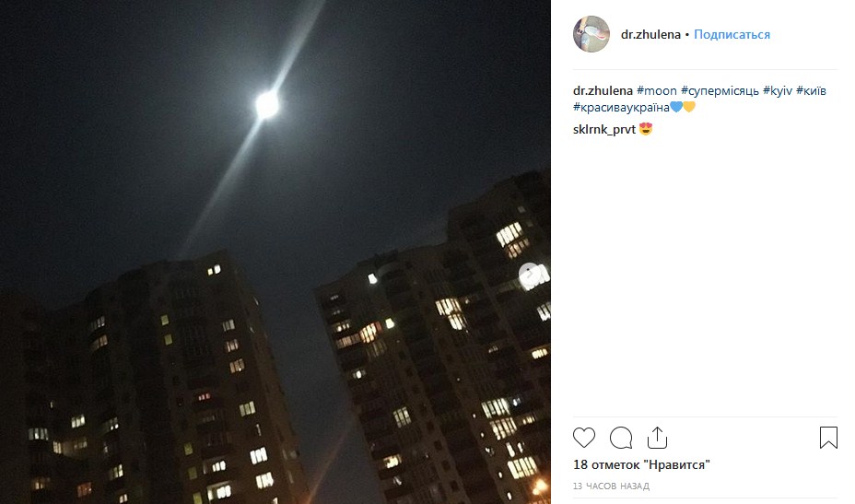View the 18 отметок "Нравится" likes list
855x504 pixels.
click(x=641, y=464)
